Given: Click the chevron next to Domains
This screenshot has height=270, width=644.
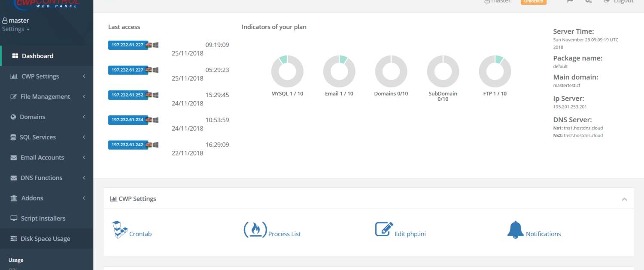Looking at the screenshot, I should coord(84,117).
